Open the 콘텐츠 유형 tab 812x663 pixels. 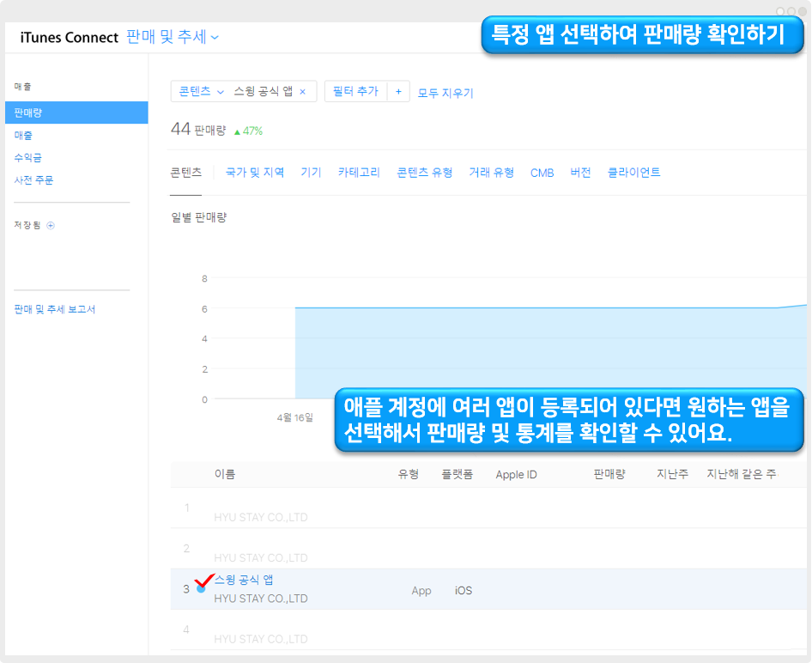pos(424,173)
